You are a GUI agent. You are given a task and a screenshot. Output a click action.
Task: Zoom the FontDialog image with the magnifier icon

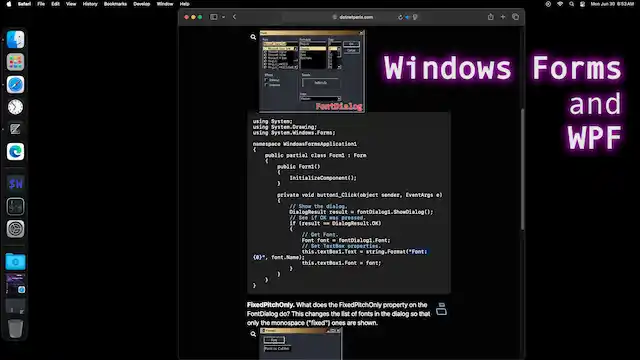click(253, 37)
